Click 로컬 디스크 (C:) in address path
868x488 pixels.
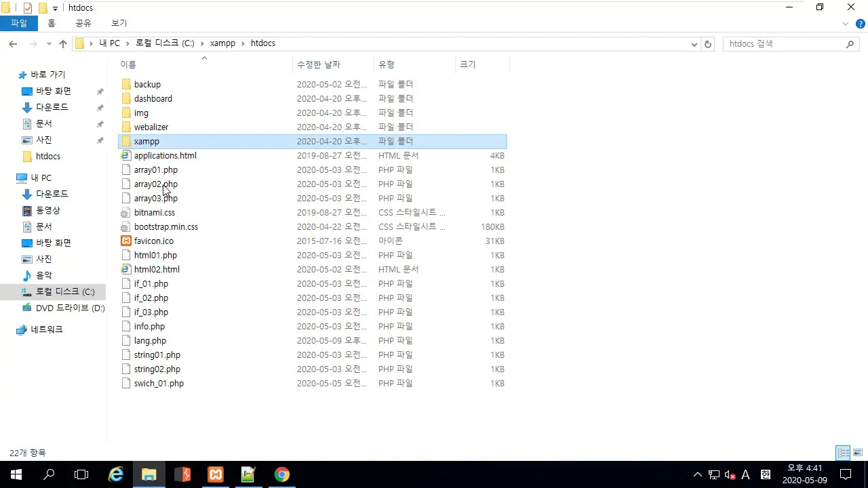(165, 43)
